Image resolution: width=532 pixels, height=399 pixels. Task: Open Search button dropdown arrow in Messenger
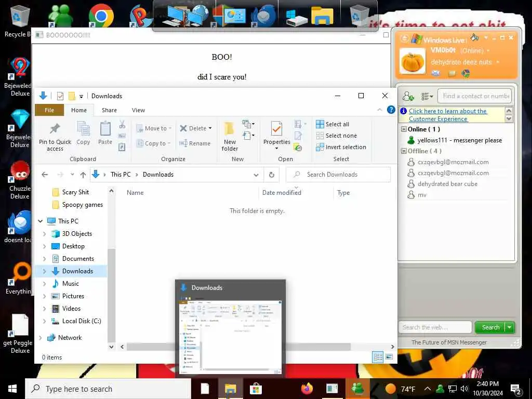click(510, 327)
